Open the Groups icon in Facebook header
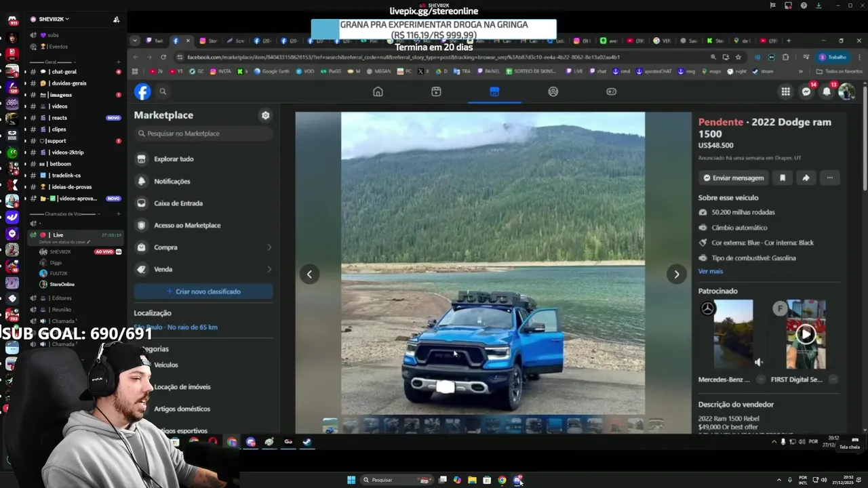Screen dimensions: 868x488 click(553, 91)
